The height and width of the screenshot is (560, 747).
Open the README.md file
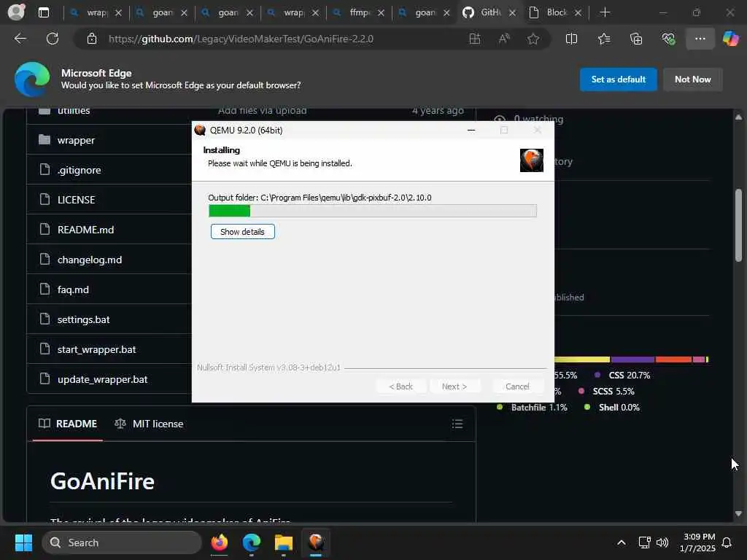85,230
